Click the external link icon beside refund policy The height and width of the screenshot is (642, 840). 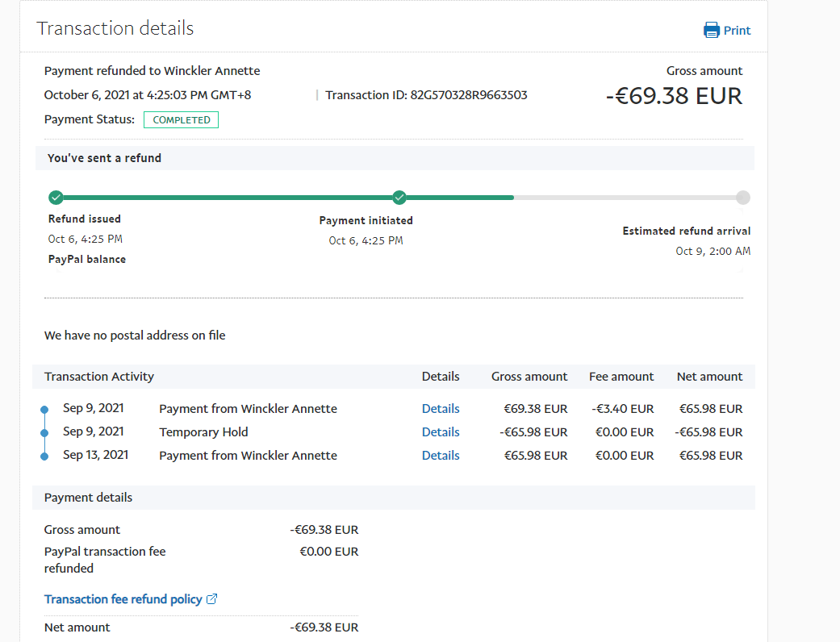pyautogui.click(x=212, y=599)
